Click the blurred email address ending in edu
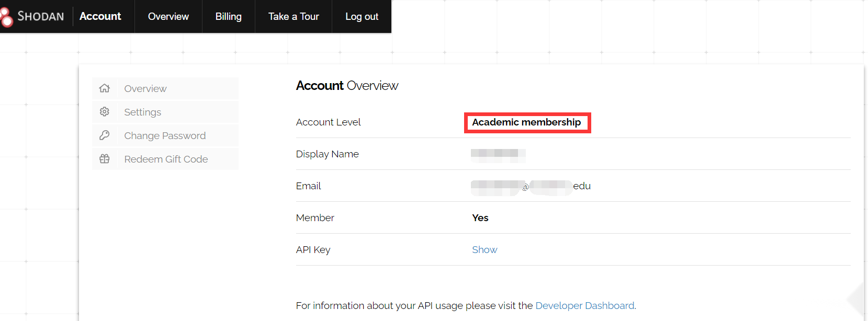868x321 pixels. [x=531, y=187]
